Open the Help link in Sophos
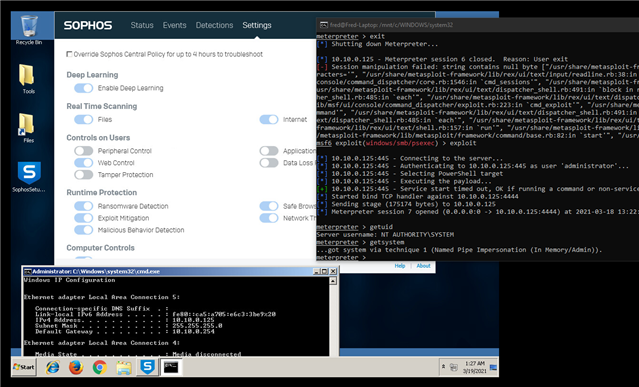 [x=400, y=266]
